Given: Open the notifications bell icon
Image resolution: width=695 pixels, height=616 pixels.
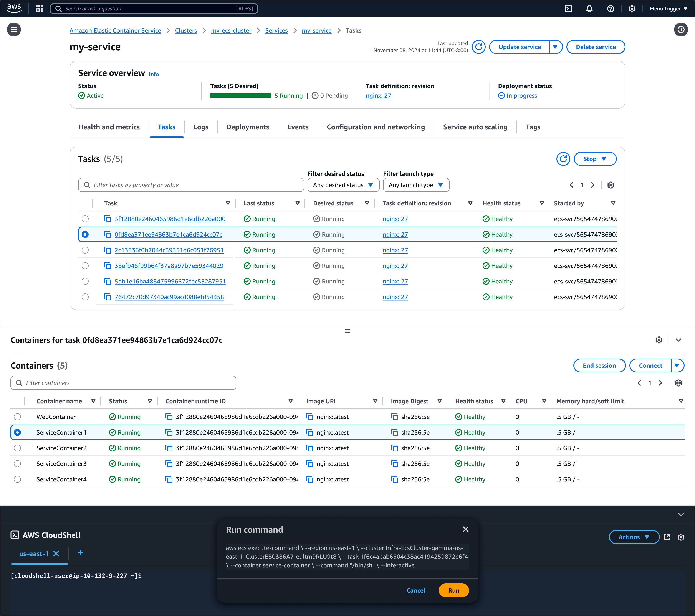Looking at the screenshot, I should pos(590,8).
